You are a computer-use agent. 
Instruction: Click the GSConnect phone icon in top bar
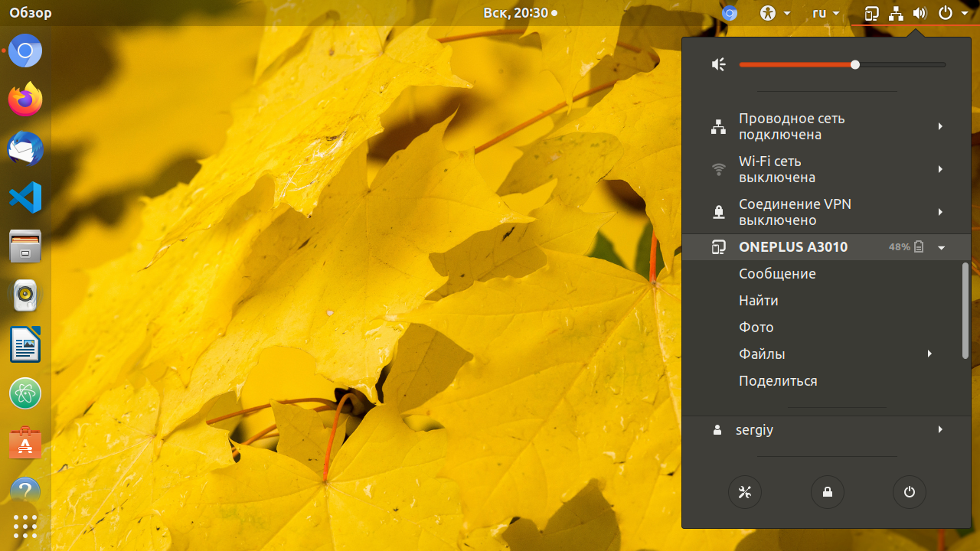click(871, 13)
